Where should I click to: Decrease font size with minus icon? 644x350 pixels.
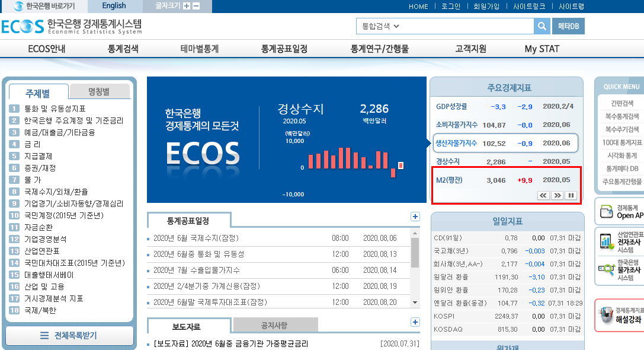pyautogui.click(x=196, y=6)
